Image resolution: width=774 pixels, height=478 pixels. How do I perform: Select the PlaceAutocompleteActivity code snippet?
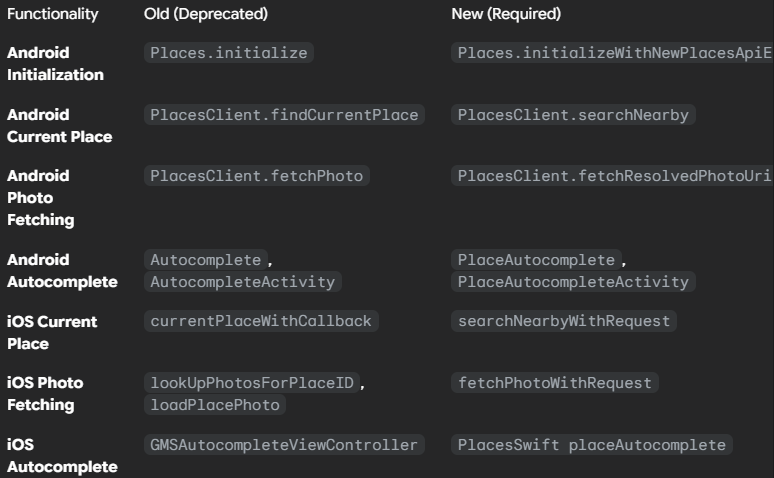573,282
